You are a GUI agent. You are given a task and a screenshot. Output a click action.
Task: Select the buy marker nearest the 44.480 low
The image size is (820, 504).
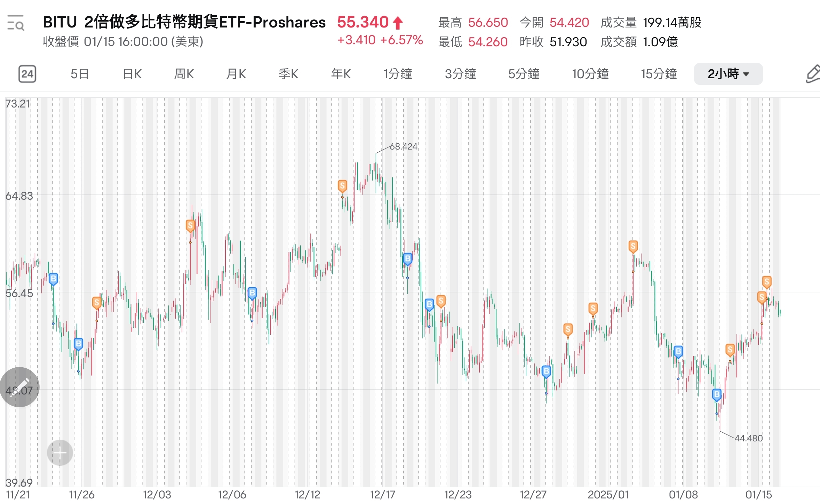click(717, 395)
